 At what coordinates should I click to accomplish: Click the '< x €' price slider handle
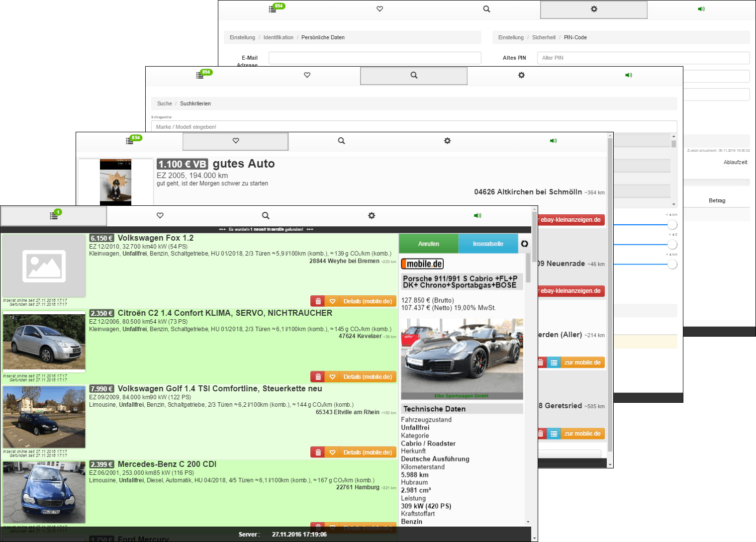click(672, 244)
